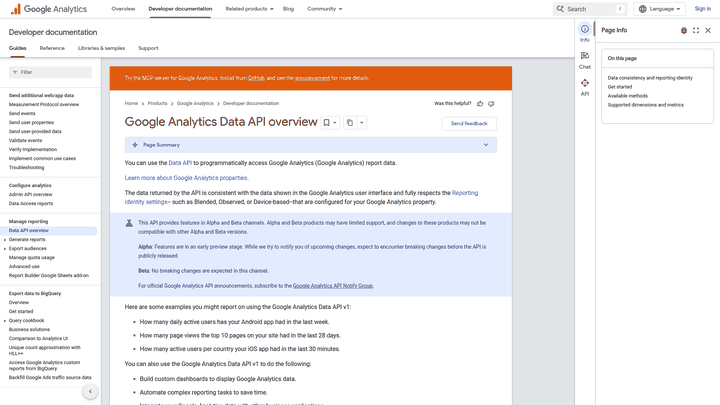Screen dimensions: 720x405
Task: Open Admin API overview in sidebar
Action: 30,195
